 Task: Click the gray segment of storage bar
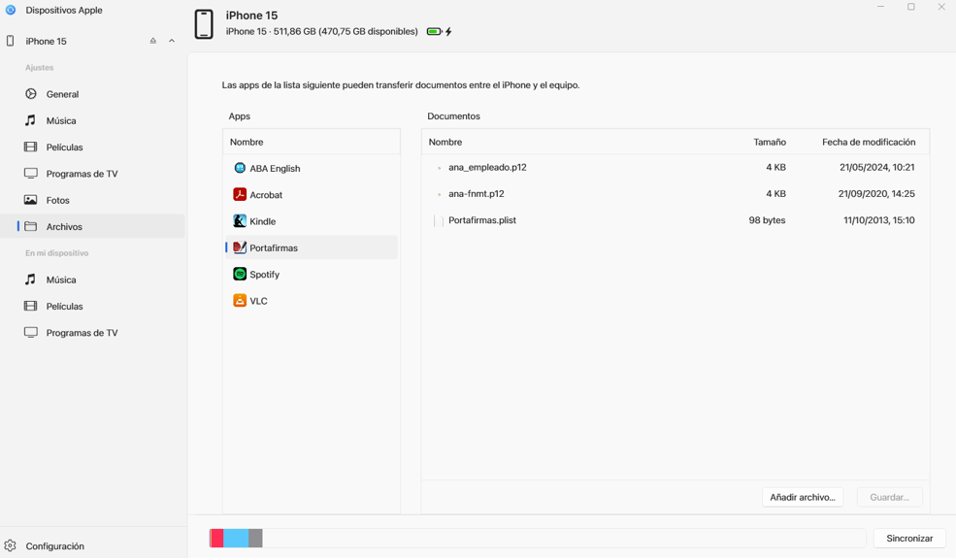[x=255, y=538]
